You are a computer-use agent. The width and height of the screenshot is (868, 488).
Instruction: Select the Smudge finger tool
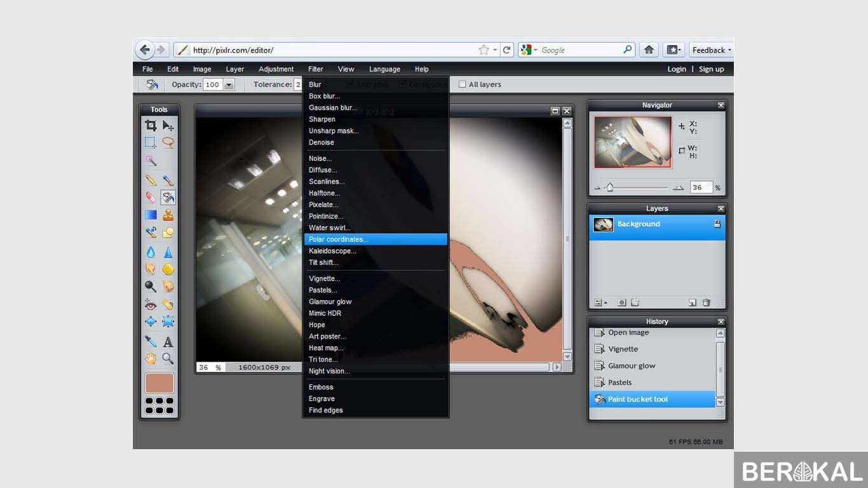point(151,269)
